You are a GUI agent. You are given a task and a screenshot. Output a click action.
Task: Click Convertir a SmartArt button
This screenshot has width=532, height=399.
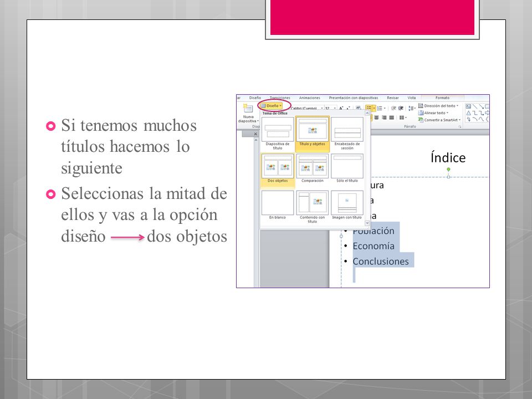click(439, 120)
